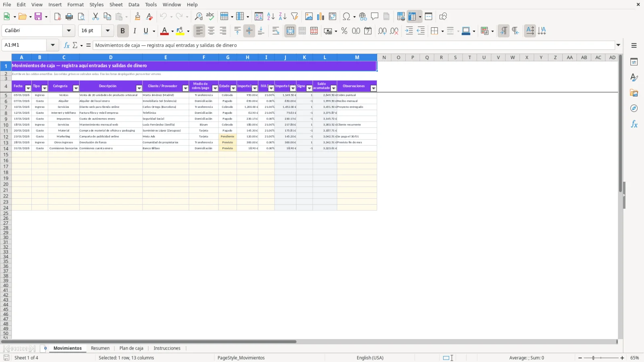Click Merge and Center Cells icon
The image size is (644, 362).
(x=290, y=31)
